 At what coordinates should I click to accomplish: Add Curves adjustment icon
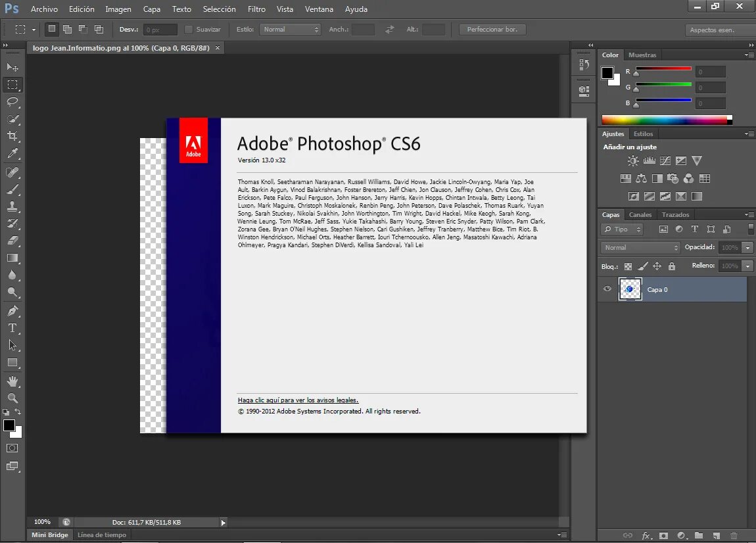pyautogui.click(x=665, y=161)
